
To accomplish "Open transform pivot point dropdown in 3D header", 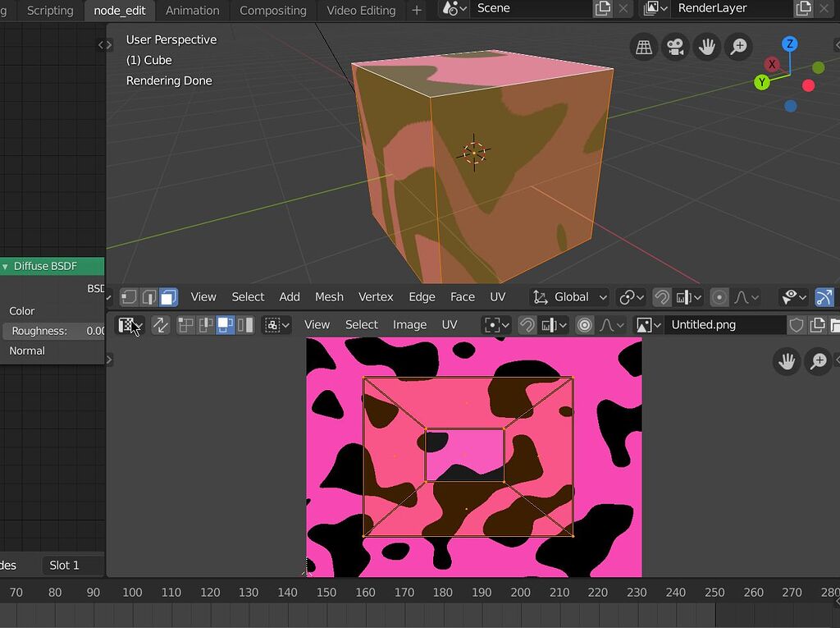I will (x=631, y=297).
